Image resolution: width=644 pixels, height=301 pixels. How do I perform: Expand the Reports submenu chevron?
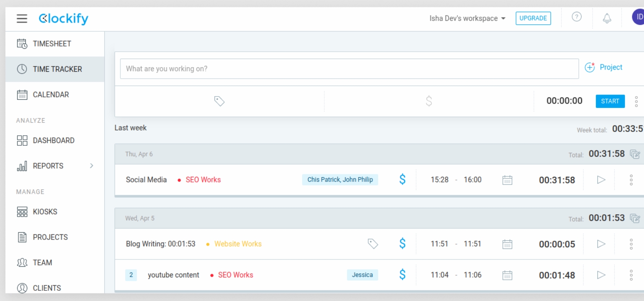tap(91, 166)
